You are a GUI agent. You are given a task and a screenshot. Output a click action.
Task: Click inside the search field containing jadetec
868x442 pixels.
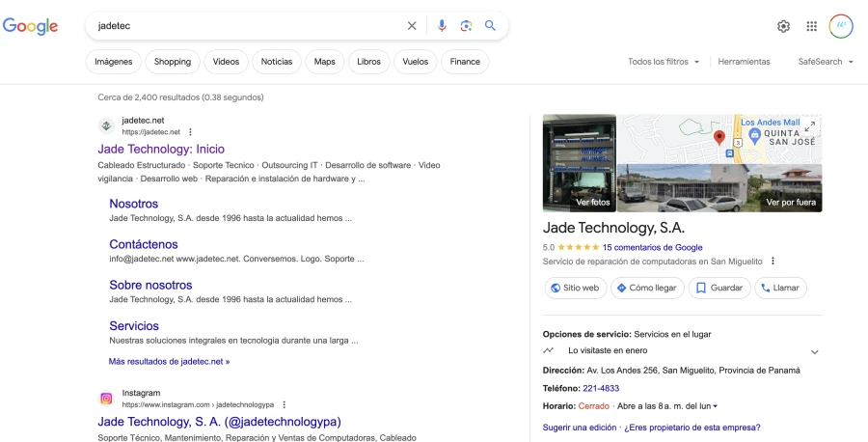tap(249, 25)
